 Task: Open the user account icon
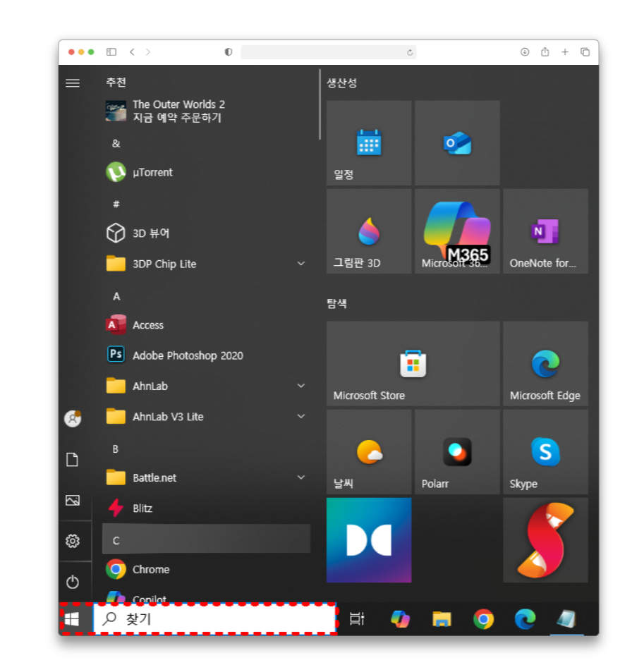(73, 419)
